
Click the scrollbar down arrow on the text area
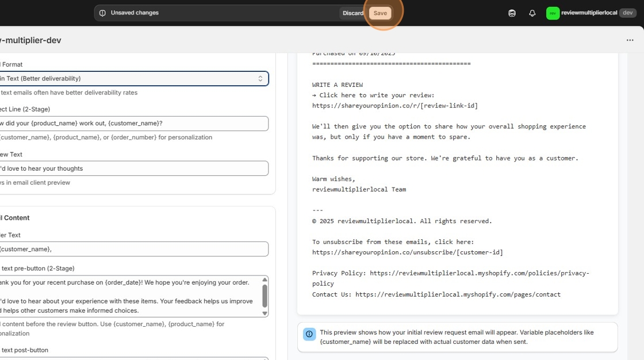(x=264, y=313)
